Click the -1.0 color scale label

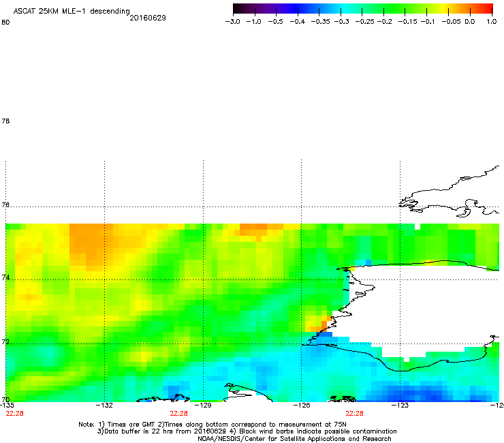[x=254, y=22]
